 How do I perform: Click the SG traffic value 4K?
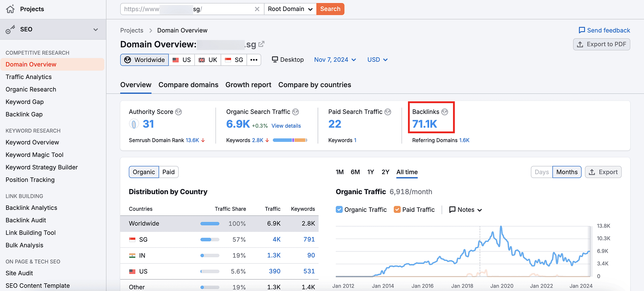pos(277,239)
